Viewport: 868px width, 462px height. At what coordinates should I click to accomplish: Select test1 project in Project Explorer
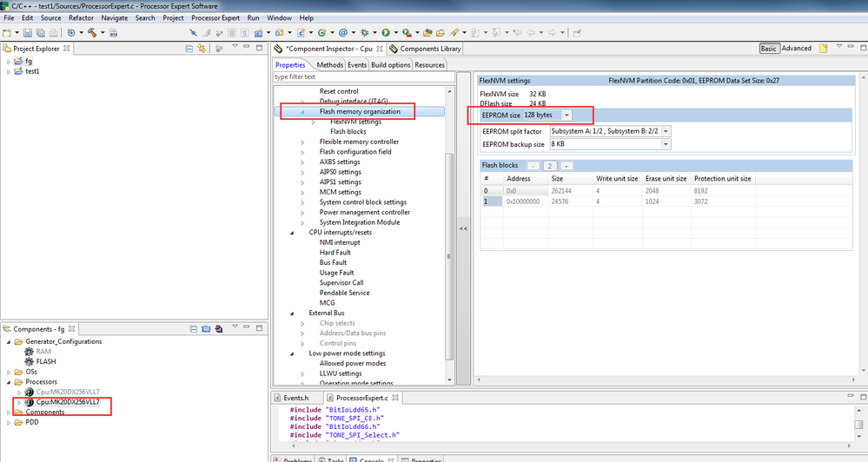pos(32,71)
